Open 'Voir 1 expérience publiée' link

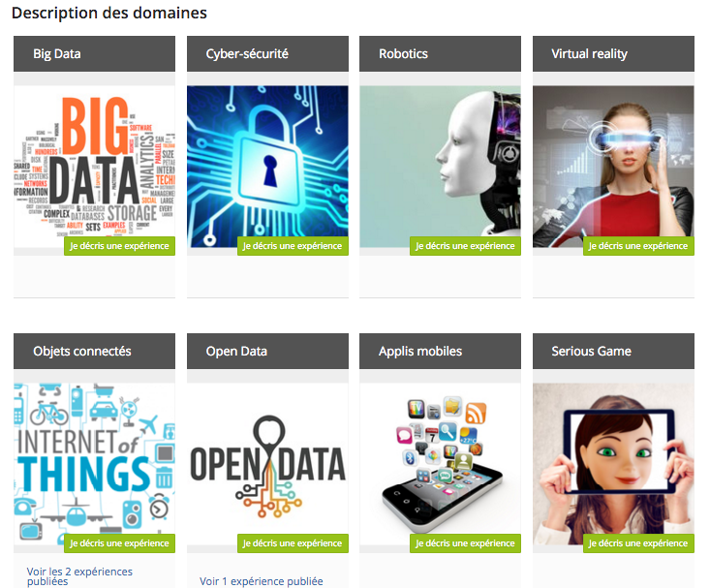coord(262,581)
